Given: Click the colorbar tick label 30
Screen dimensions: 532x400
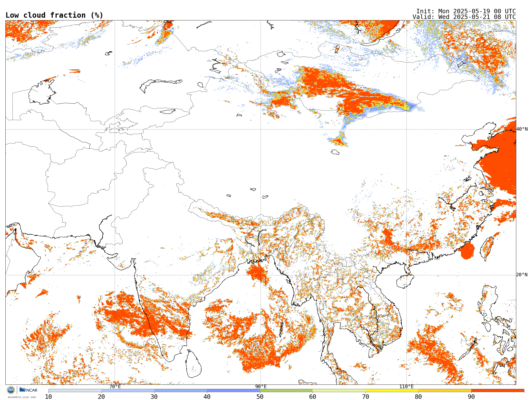Looking at the screenshot, I should [154, 397].
